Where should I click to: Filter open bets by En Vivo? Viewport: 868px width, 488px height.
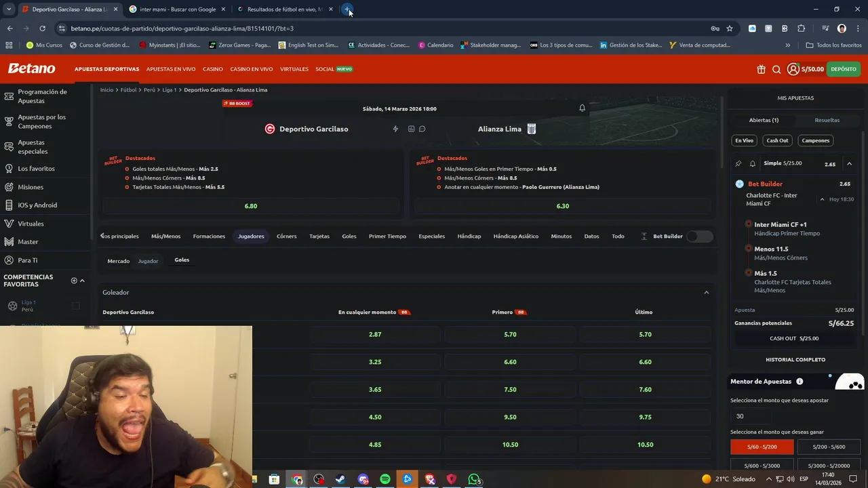click(744, 140)
